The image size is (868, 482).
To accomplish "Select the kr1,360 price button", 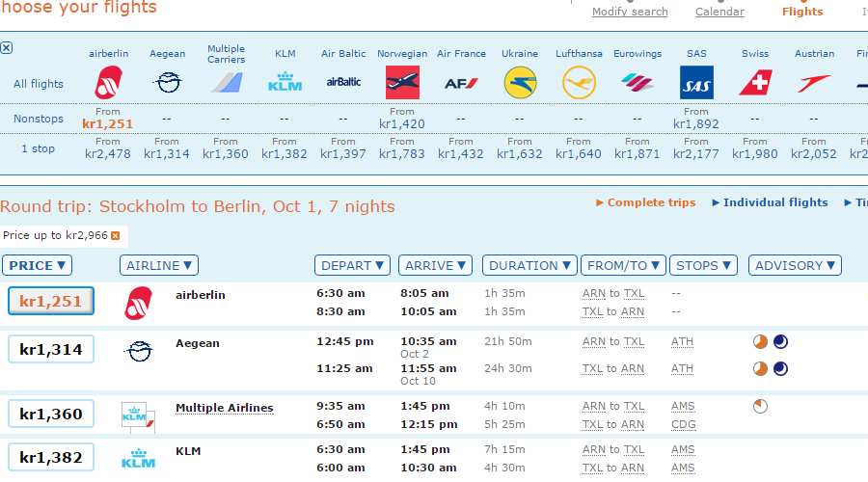I will point(51,414).
